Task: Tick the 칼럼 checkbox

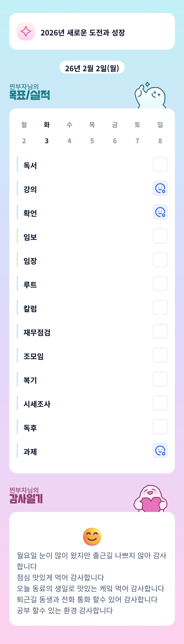Action: click(x=160, y=307)
